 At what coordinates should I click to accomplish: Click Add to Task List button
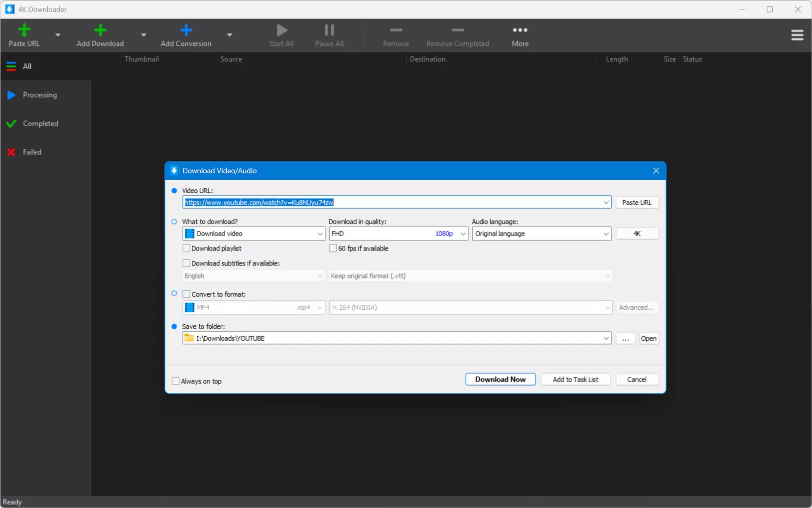pyautogui.click(x=575, y=380)
